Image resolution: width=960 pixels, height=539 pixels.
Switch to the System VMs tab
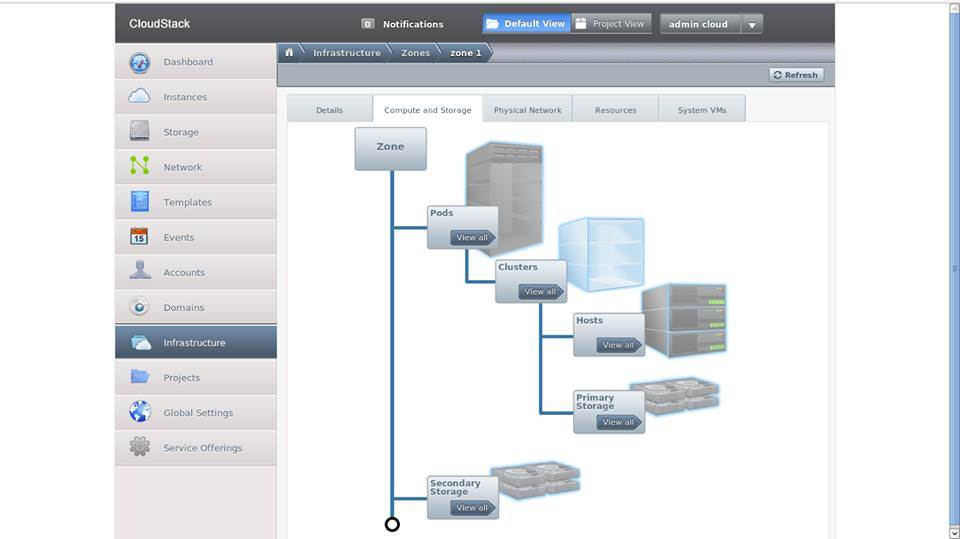(702, 110)
